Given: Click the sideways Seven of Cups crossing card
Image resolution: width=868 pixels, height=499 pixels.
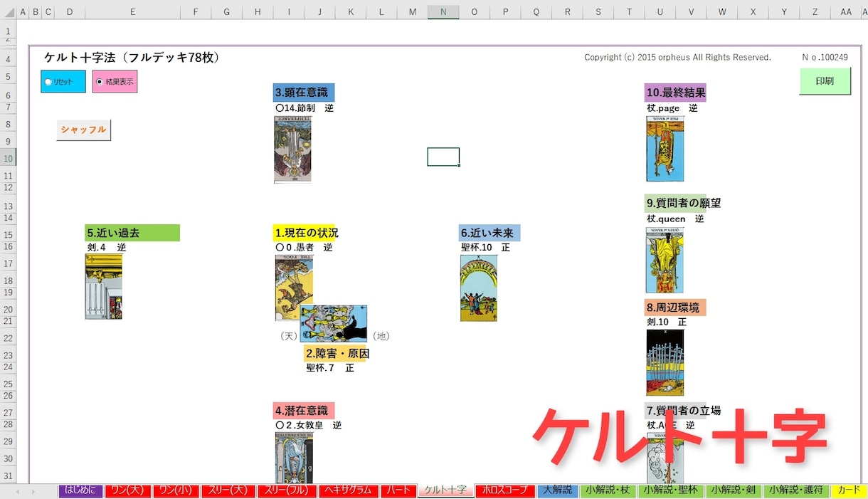Looking at the screenshot, I should click(334, 324).
